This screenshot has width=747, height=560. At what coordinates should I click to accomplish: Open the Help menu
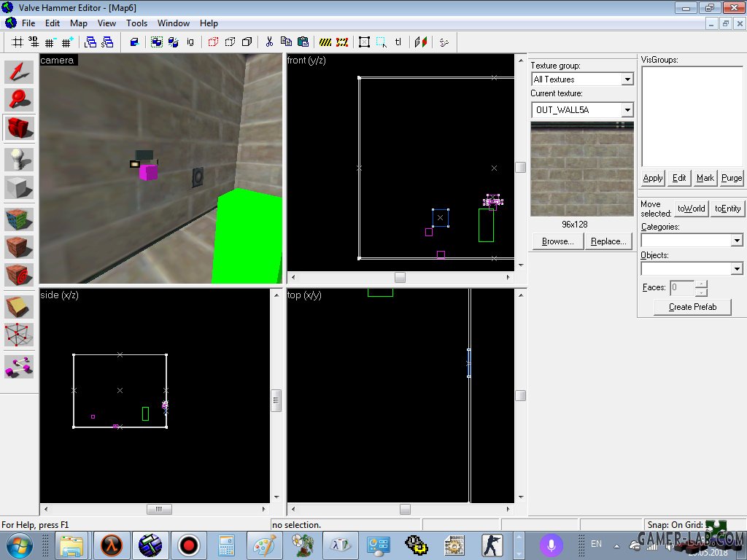[209, 23]
